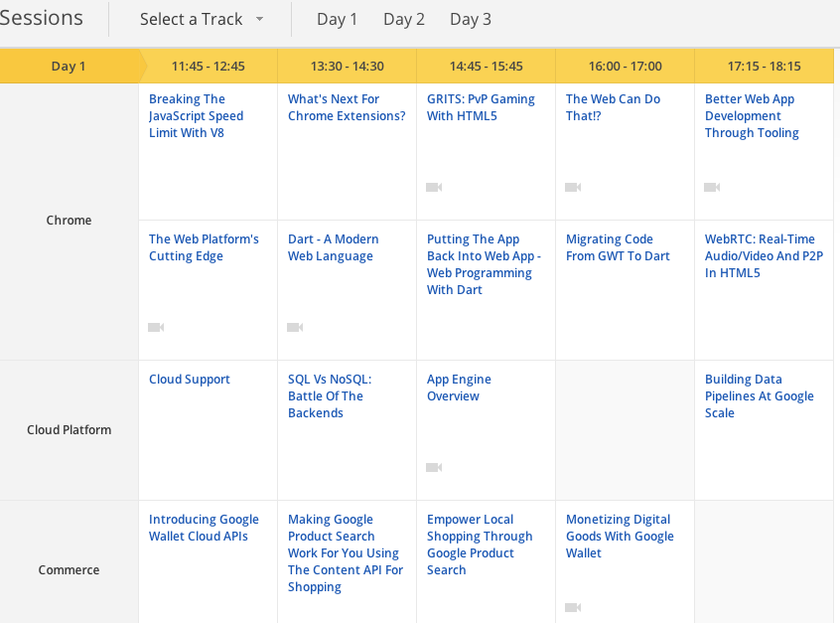Click video icon under GRITS PvP Gaming session
The height and width of the screenshot is (623, 840).
434,187
